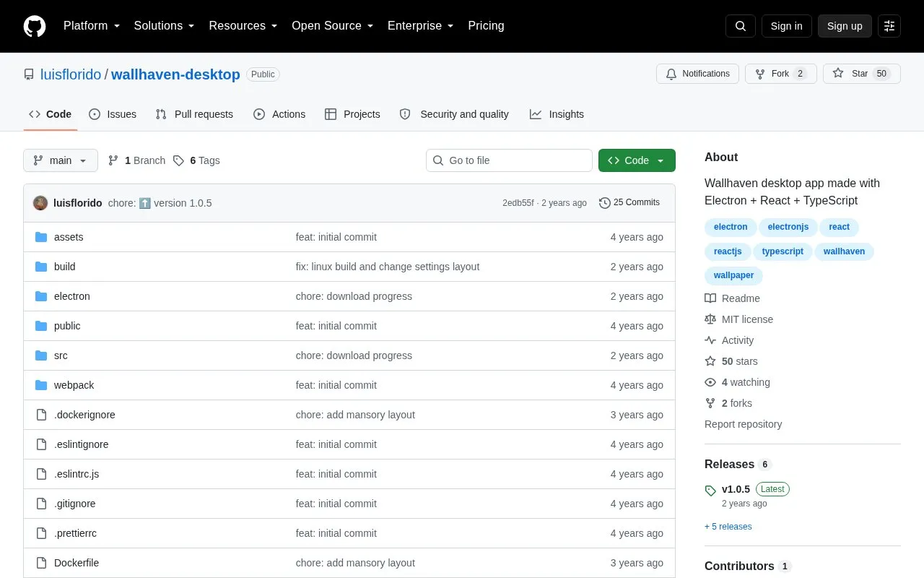Open the main branch switcher dropdown
Viewport: 924px width, 578px height.
[61, 160]
